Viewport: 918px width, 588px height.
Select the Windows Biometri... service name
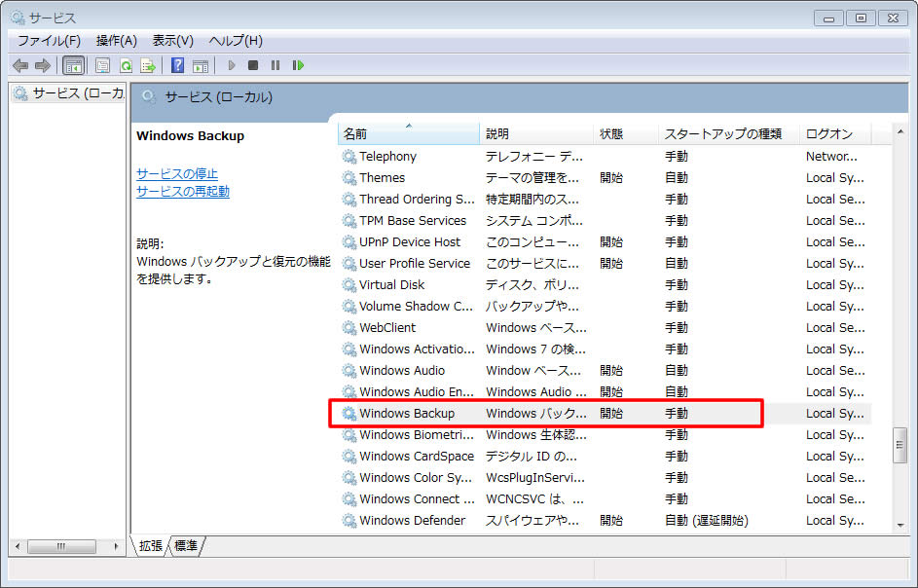pyautogui.click(x=417, y=435)
